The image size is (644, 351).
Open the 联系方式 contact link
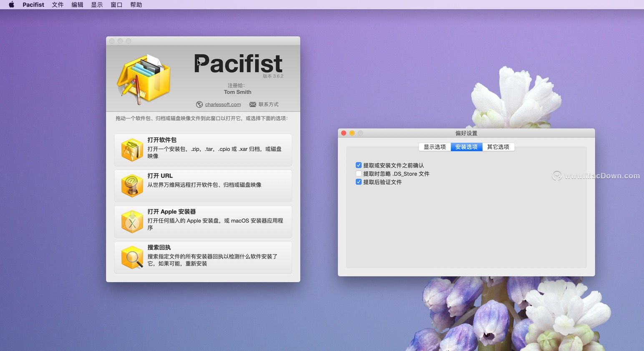[268, 104]
